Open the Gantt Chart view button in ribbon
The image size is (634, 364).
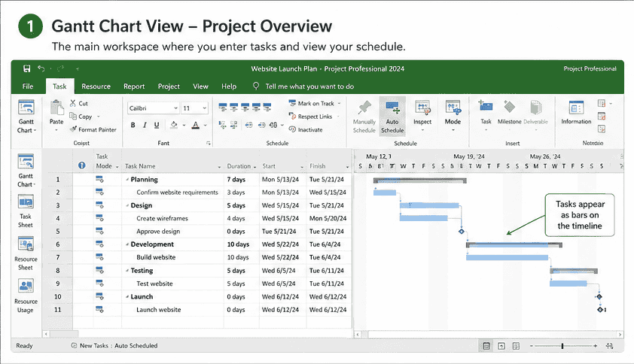coord(26,117)
